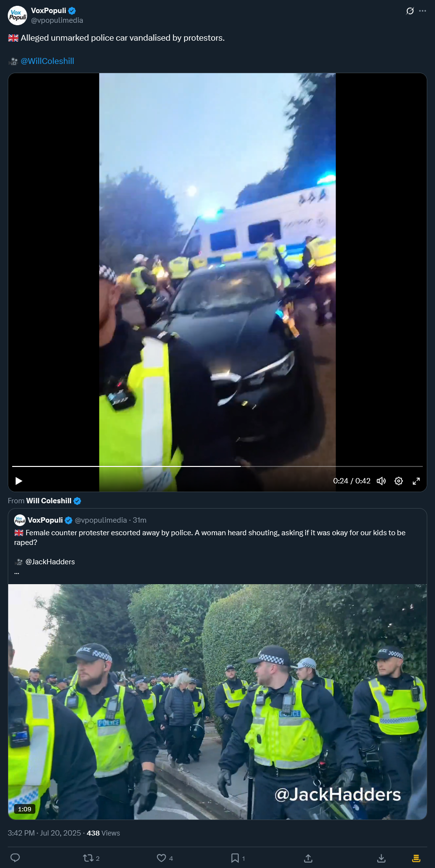Share the post via the share icon
The width and height of the screenshot is (435, 868).
coord(308,858)
